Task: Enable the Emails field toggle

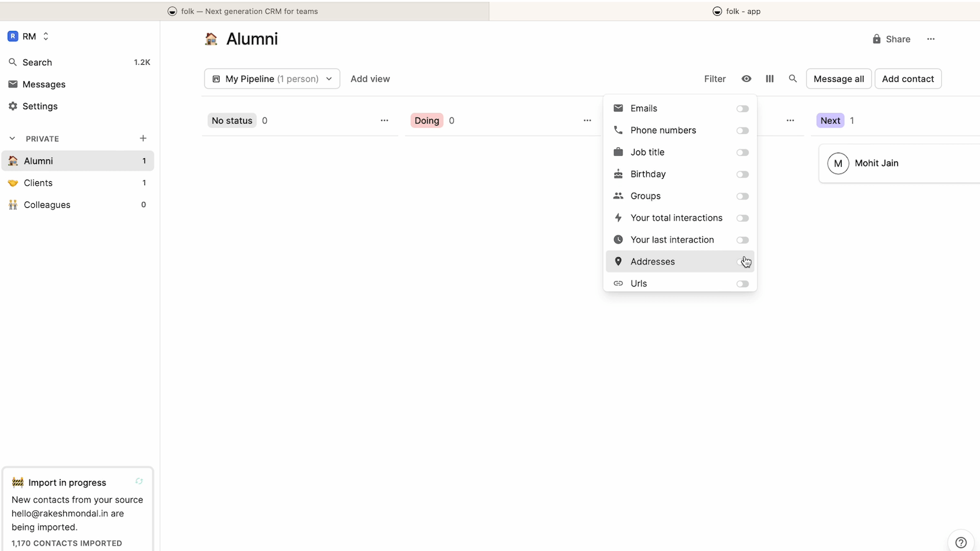Action: coord(742,109)
